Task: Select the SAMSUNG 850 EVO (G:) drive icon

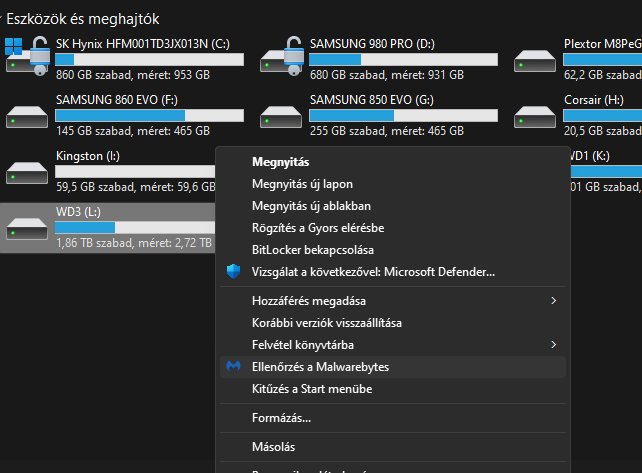Action: [281, 117]
